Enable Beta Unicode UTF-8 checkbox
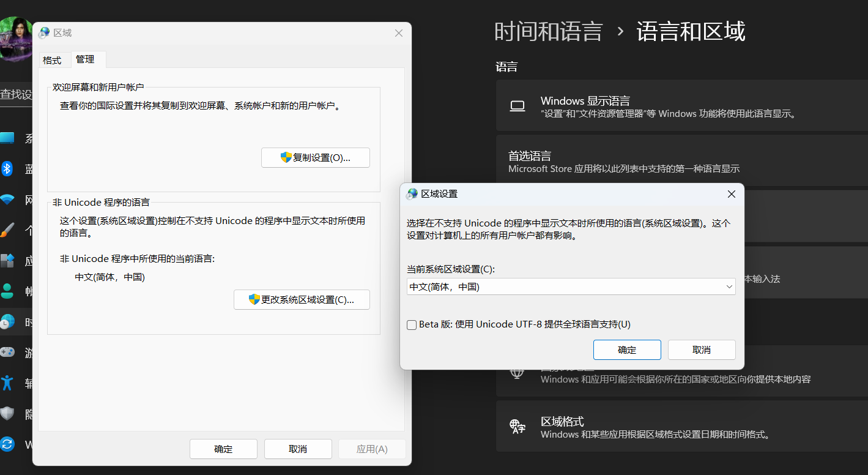 [x=412, y=324]
